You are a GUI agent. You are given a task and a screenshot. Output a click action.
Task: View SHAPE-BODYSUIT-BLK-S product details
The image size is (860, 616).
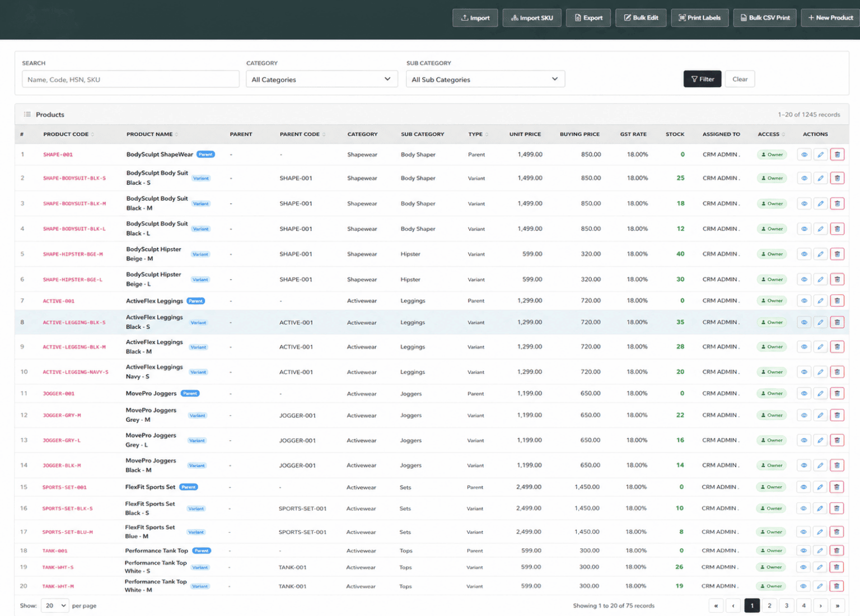[x=804, y=178]
